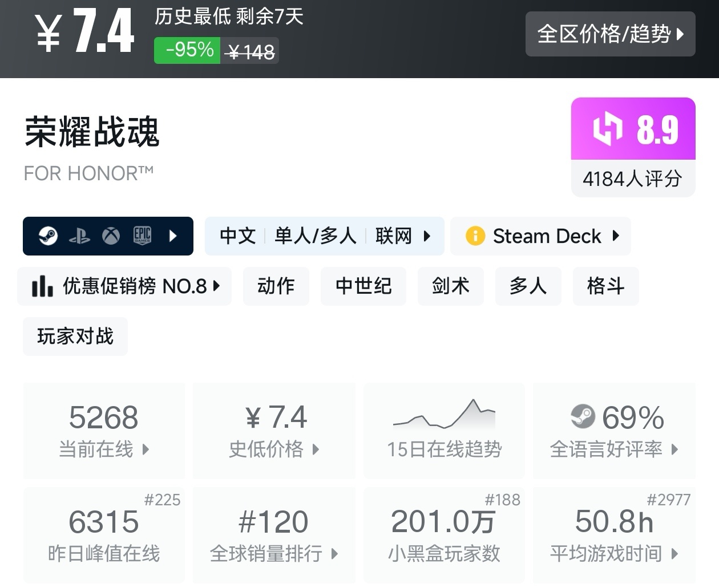Viewport: 719px width, 588px height.
Task: Select the 玩家对战 tag
Action: point(75,336)
